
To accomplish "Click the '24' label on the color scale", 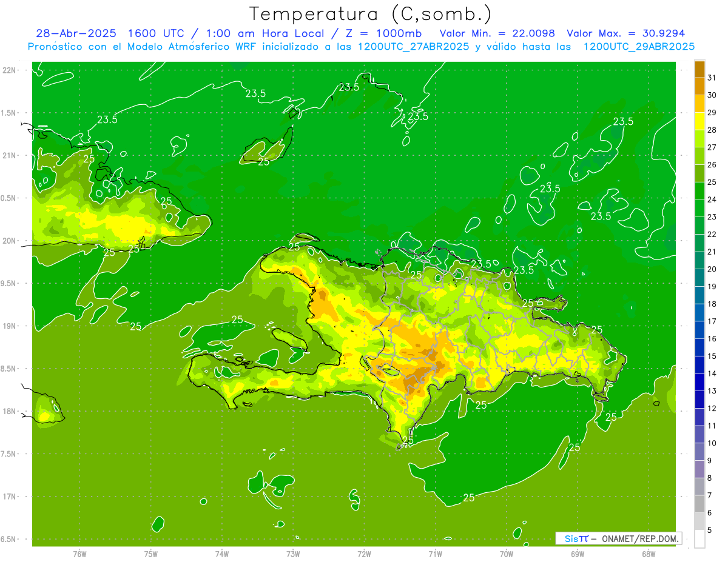I will click(x=712, y=199).
